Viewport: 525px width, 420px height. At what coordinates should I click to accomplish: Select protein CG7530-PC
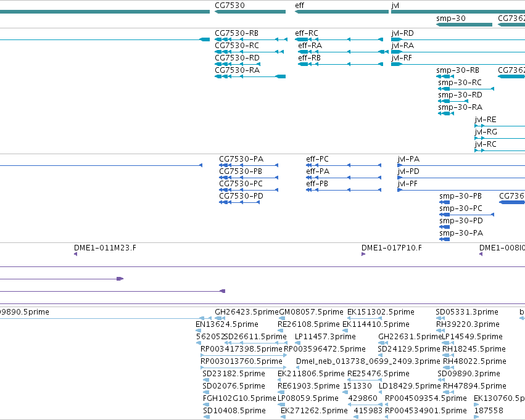249,190
